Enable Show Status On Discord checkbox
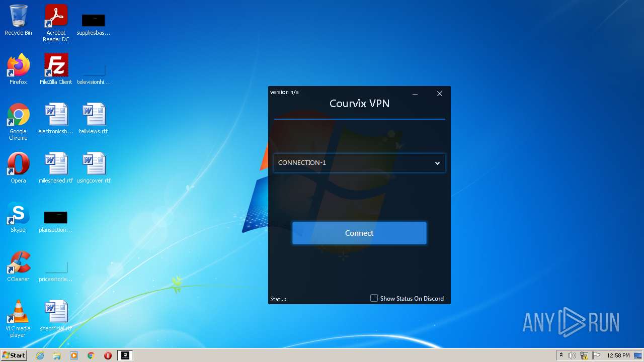This screenshot has height=362, width=644. tap(374, 298)
